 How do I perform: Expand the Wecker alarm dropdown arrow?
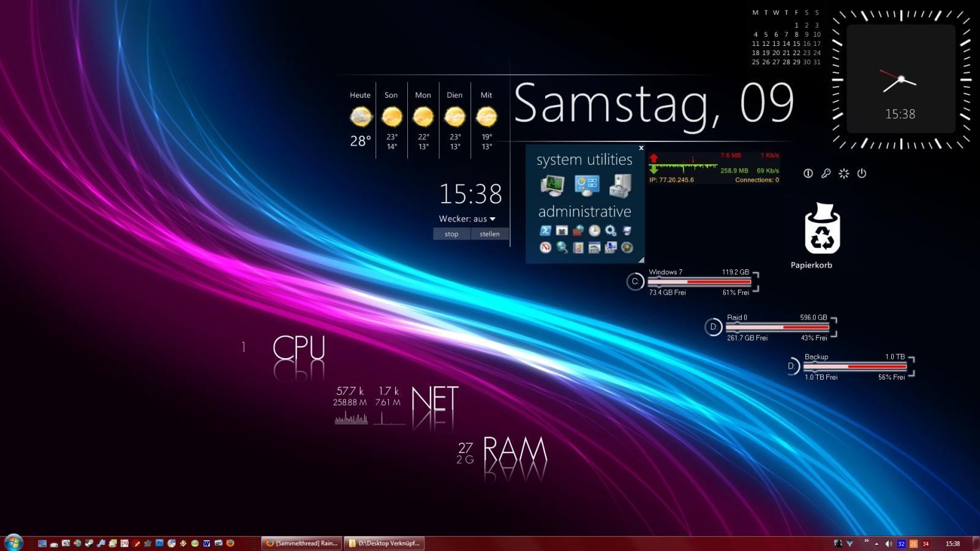pos(492,219)
